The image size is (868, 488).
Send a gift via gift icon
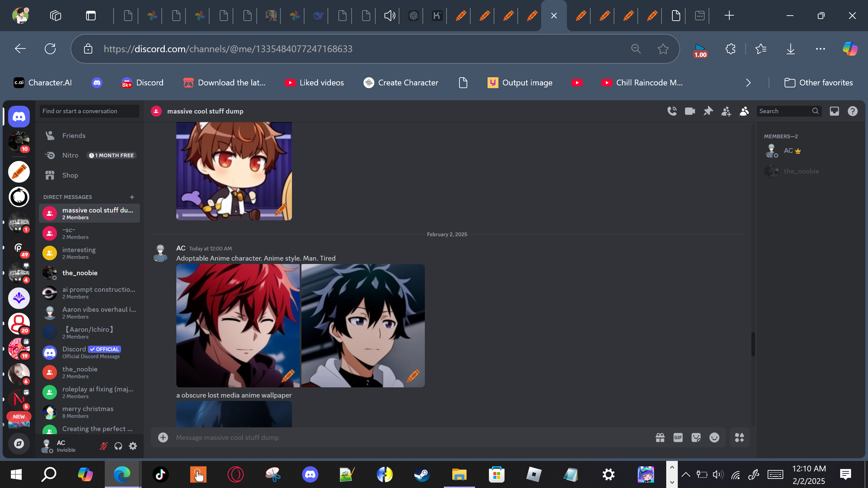(x=660, y=438)
